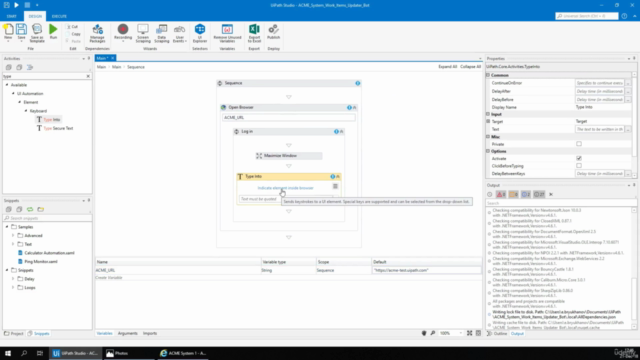Check the ClickBeforeTyping checkbox
This screenshot has height=360, width=640.
[579, 166]
